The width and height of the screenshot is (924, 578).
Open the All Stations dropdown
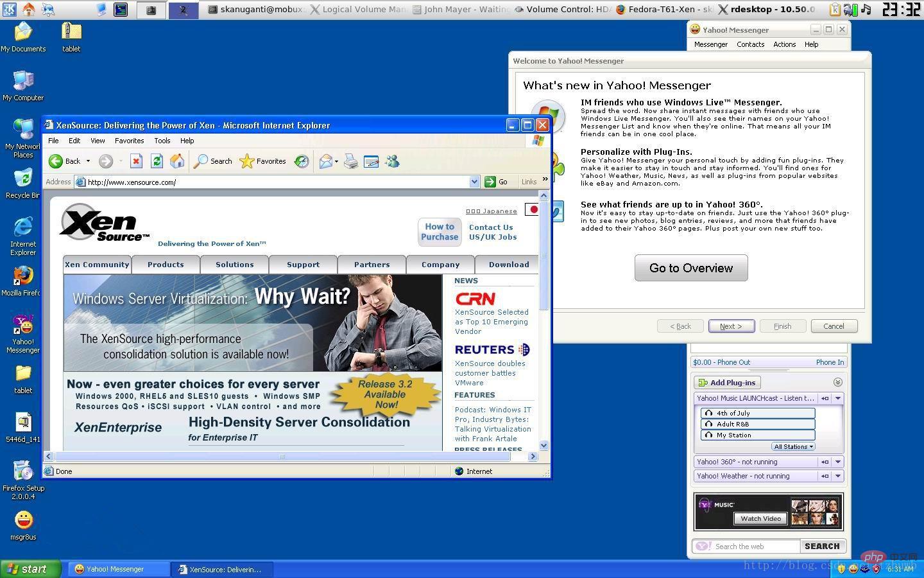(x=794, y=446)
